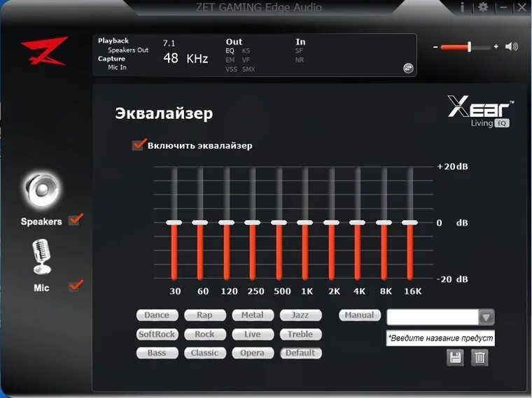Apply the Rock preset
This screenshot has height=398, width=532.
[205, 334]
